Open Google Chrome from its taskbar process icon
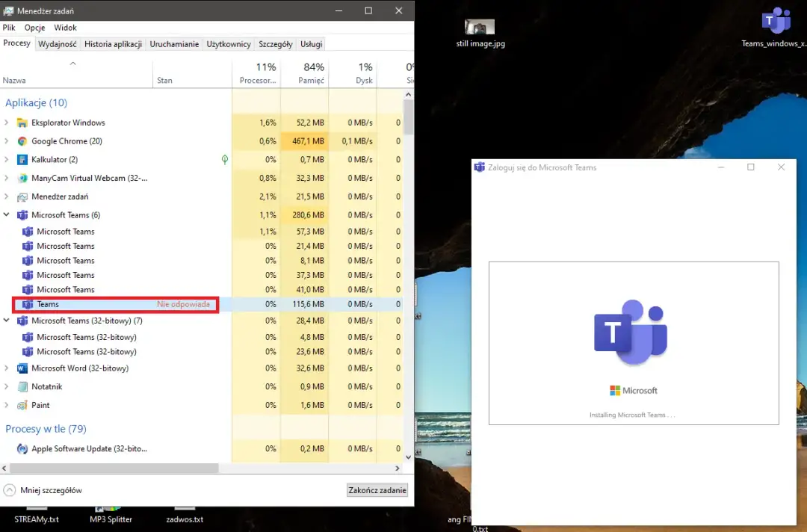This screenshot has height=532, width=807. pos(22,140)
